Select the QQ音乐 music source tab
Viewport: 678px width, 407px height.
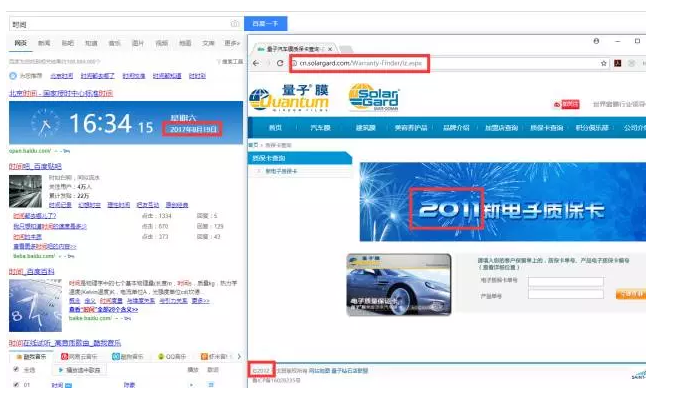[x=172, y=356]
